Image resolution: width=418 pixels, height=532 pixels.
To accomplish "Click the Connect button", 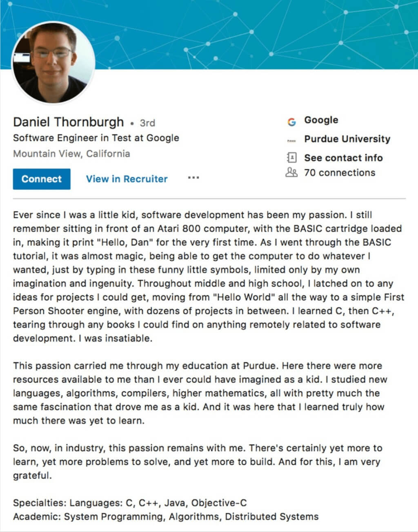I will 41,179.
